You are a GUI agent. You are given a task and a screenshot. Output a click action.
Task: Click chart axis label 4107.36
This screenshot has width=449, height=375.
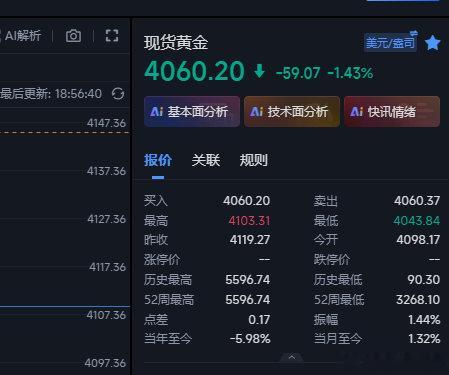coord(106,315)
